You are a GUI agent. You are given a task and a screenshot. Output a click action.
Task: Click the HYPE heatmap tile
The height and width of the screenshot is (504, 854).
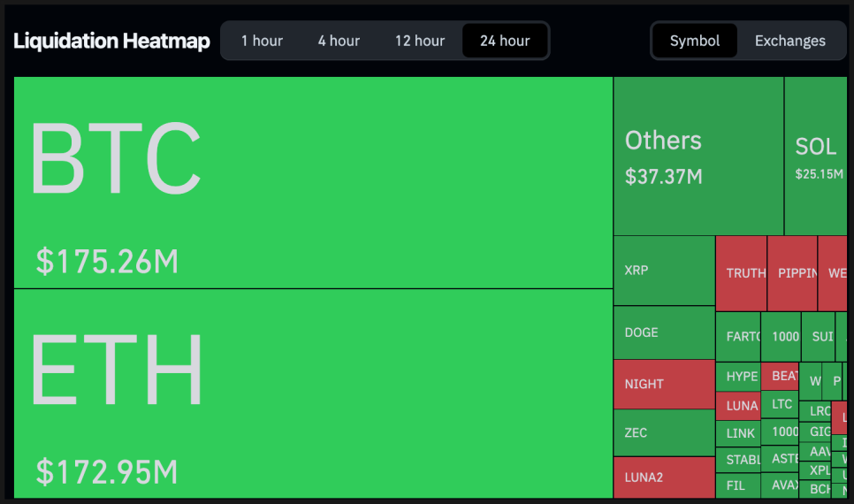tap(738, 377)
